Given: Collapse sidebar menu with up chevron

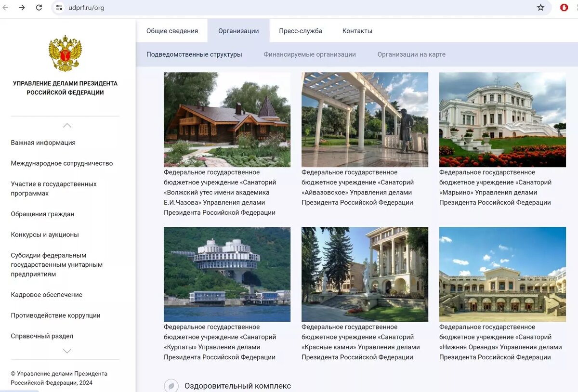Looking at the screenshot, I should [67, 126].
